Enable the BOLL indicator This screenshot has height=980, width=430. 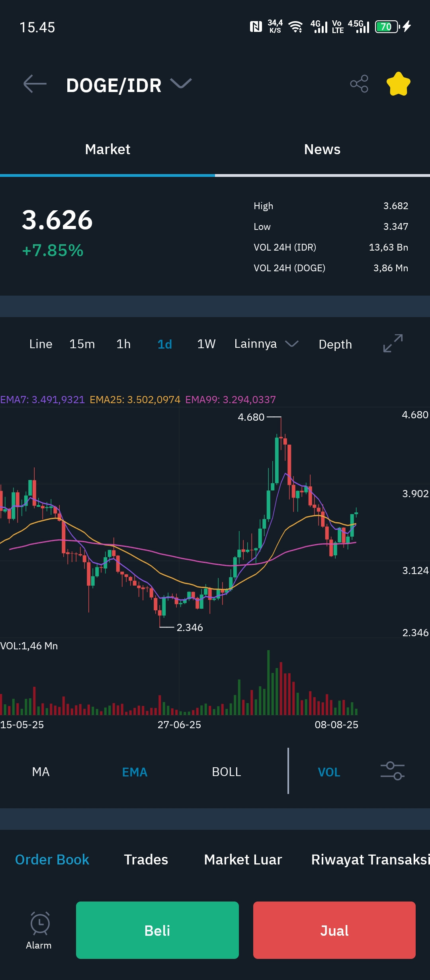(x=227, y=772)
